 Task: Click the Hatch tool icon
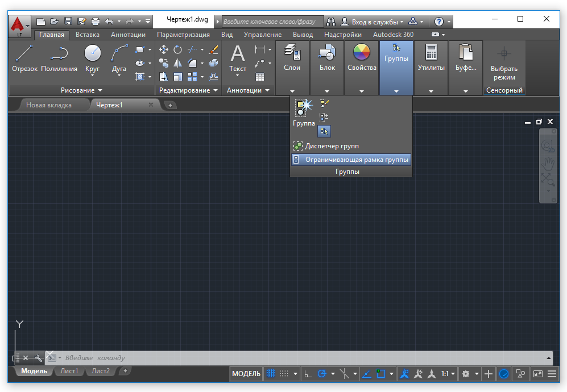pos(139,77)
